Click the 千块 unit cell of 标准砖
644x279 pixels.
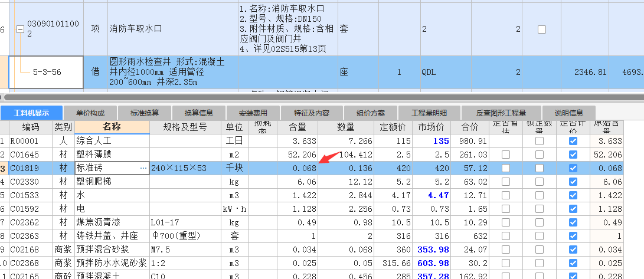[234, 168]
